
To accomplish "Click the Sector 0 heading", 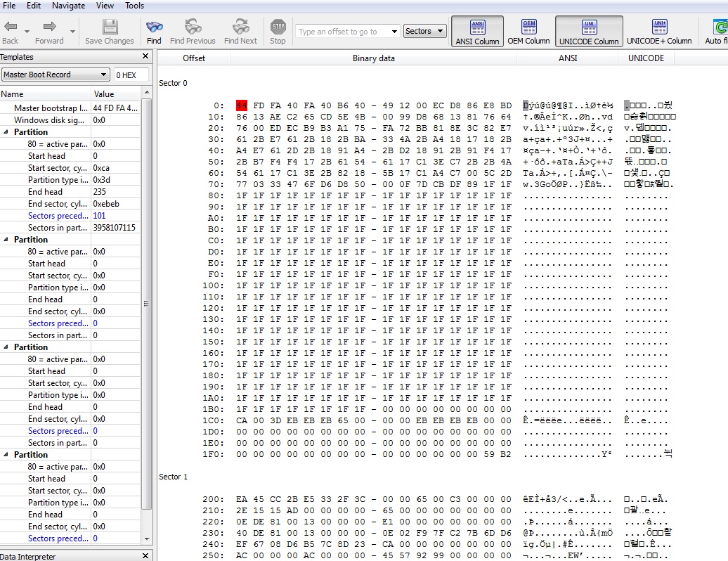I will tap(173, 83).
